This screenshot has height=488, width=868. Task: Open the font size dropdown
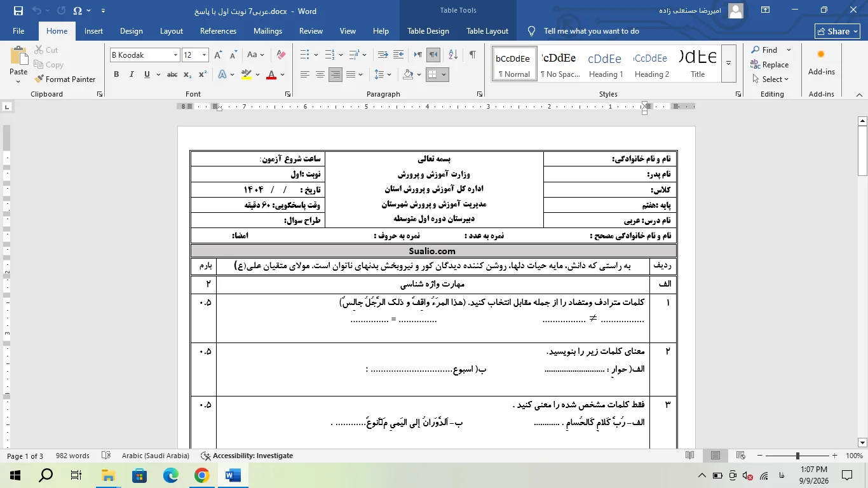point(204,55)
